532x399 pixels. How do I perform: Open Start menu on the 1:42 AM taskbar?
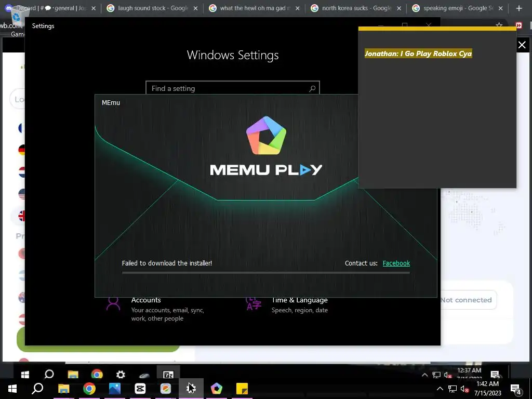(x=12, y=389)
